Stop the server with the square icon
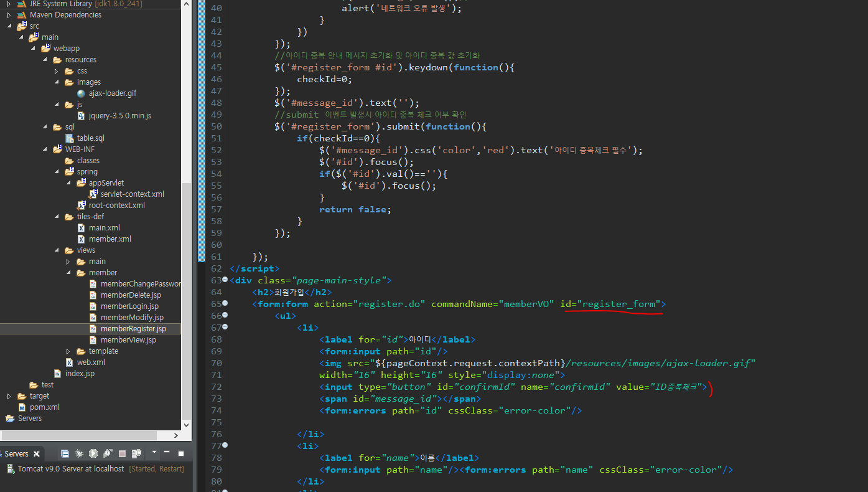This screenshot has width=868, height=492. [122, 453]
